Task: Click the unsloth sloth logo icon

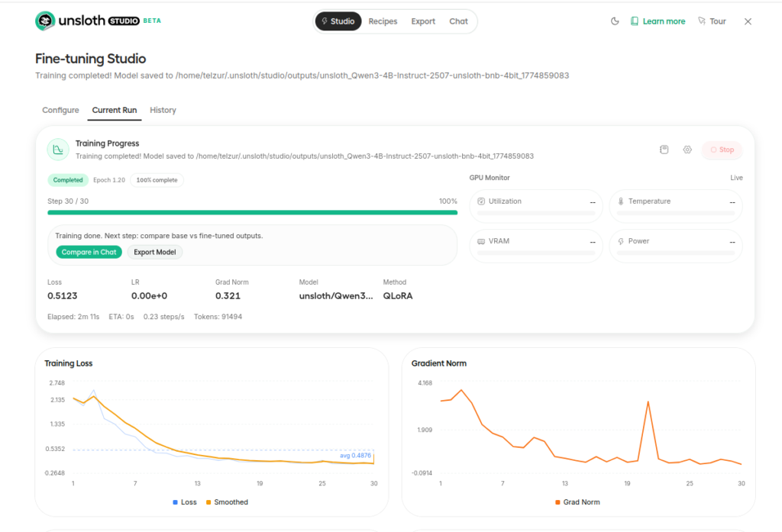Action: point(45,21)
